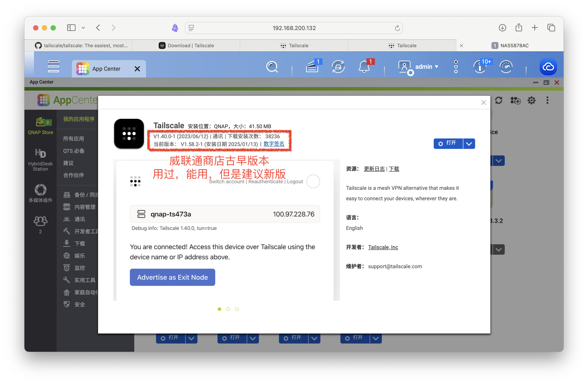Open 更新日志 link
This screenshot has width=588, height=384.
click(374, 169)
